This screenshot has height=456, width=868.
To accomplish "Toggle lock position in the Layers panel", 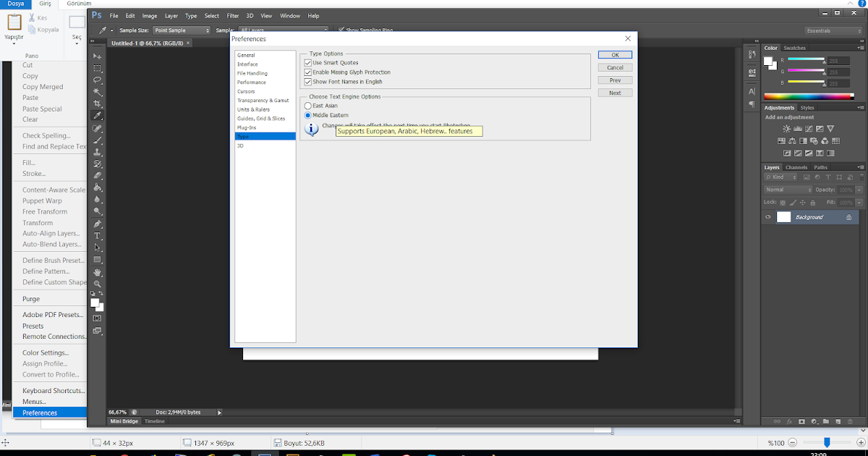I will 803,203.
